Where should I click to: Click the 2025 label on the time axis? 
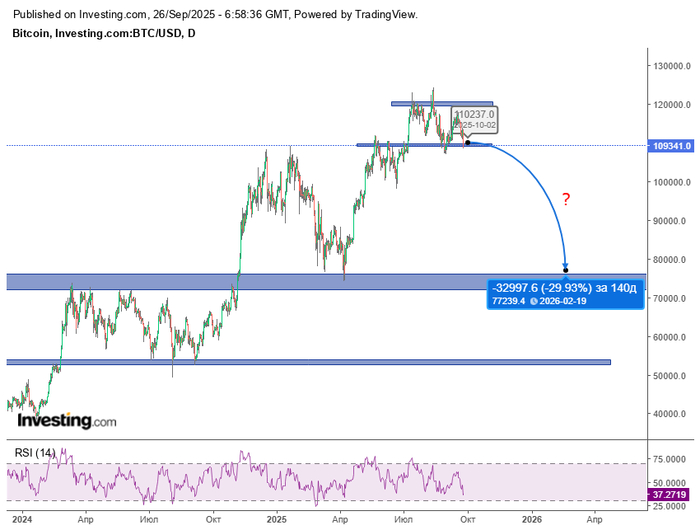[275, 520]
